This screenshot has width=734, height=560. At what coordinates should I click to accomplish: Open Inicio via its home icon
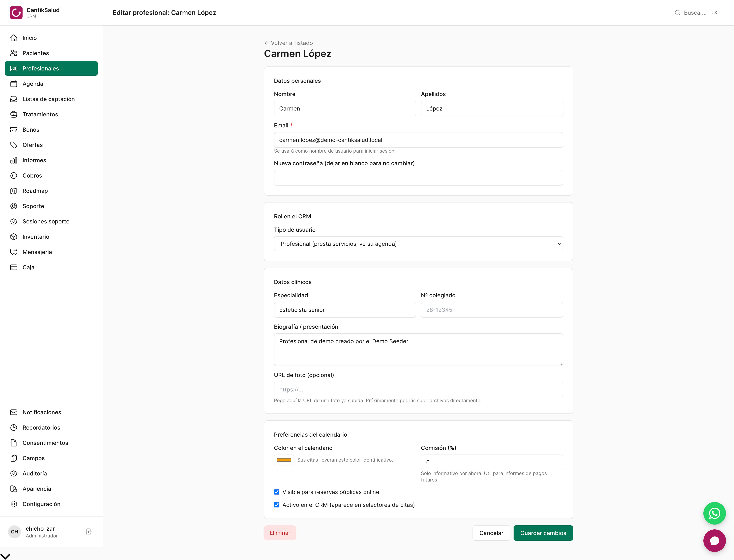[14, 38]
